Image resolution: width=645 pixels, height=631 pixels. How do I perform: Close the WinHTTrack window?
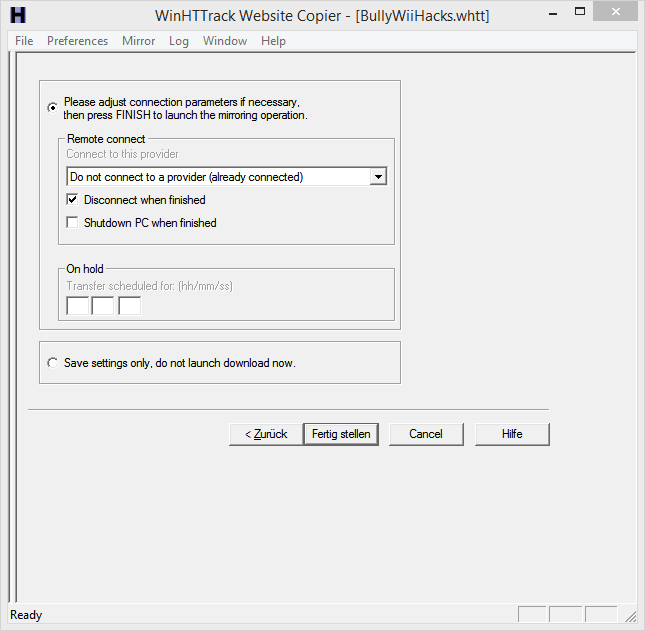point(615,12)
